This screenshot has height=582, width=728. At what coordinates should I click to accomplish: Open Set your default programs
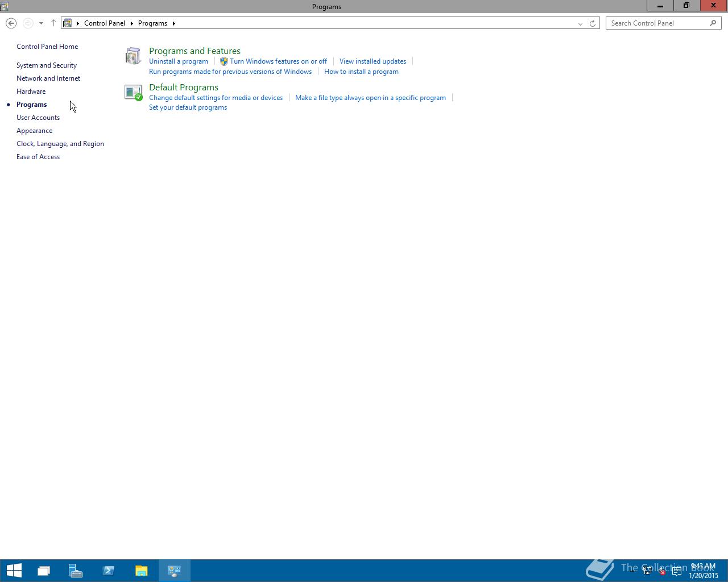coord(188,107)
